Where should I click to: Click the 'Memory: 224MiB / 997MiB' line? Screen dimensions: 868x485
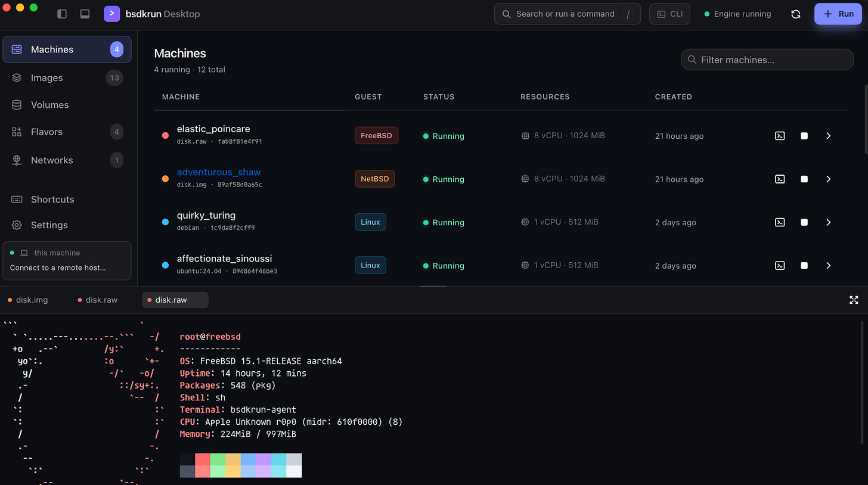point(238,434)
